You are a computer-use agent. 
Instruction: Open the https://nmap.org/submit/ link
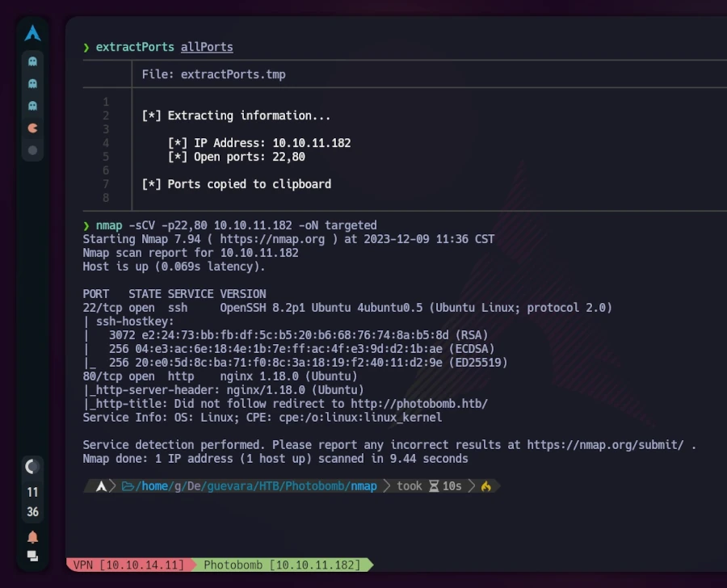(605, 445)
